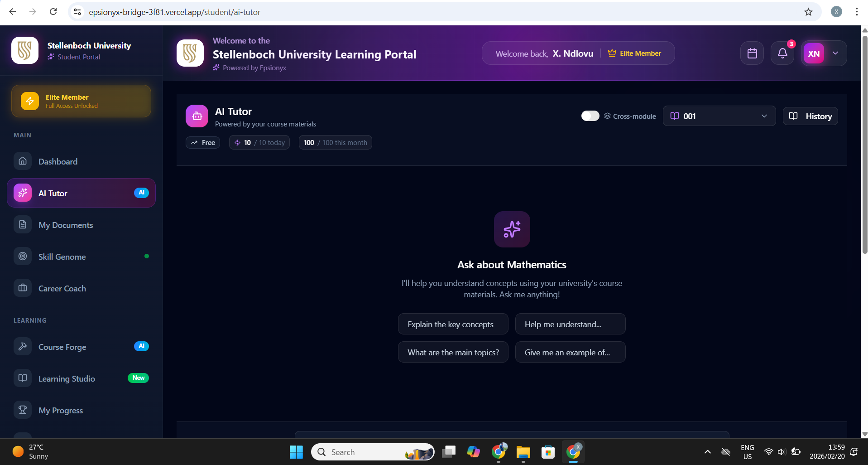The width and height of the screenshot is (868, 465).
Task: Click the volume speaker tray icon
Action: [782, 452]
